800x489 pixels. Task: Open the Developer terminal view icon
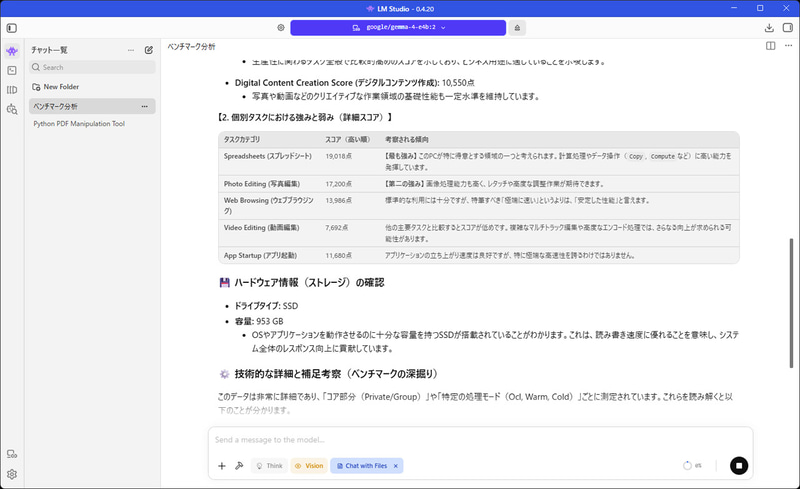coord(12,70)
